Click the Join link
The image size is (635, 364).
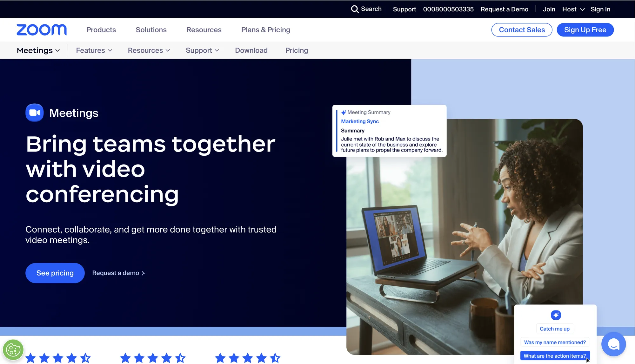[549, 9]
